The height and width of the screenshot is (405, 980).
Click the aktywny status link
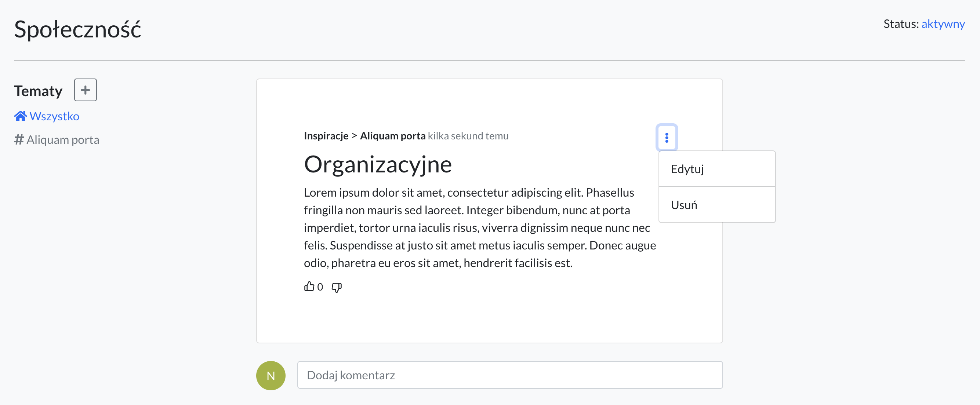tap(943, 24)
